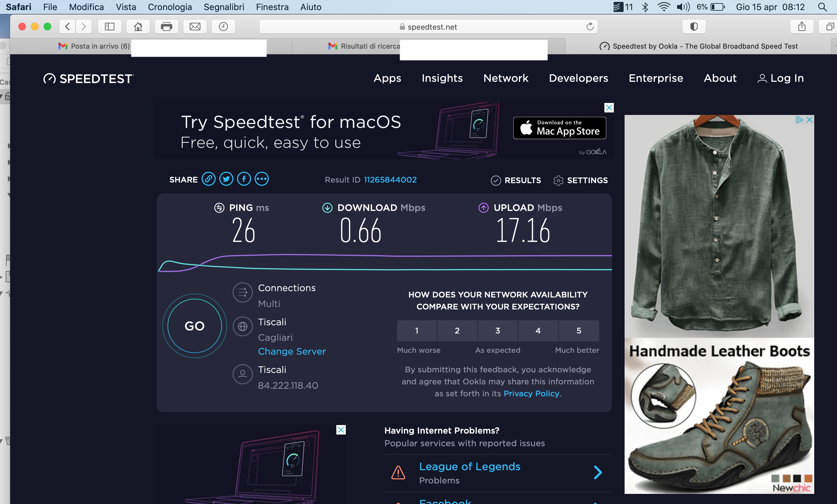Click the mail envelope toolbar icon
Viewport: 837px width, 504px height.
click(195, 27)
